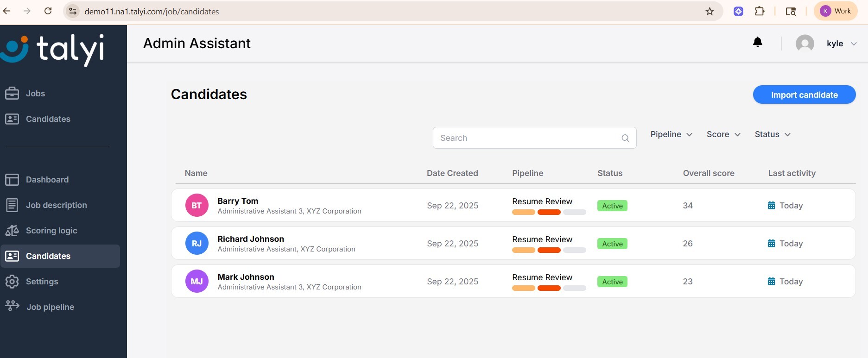Open the Richard Johnson candidate name link

pos(251,239)
